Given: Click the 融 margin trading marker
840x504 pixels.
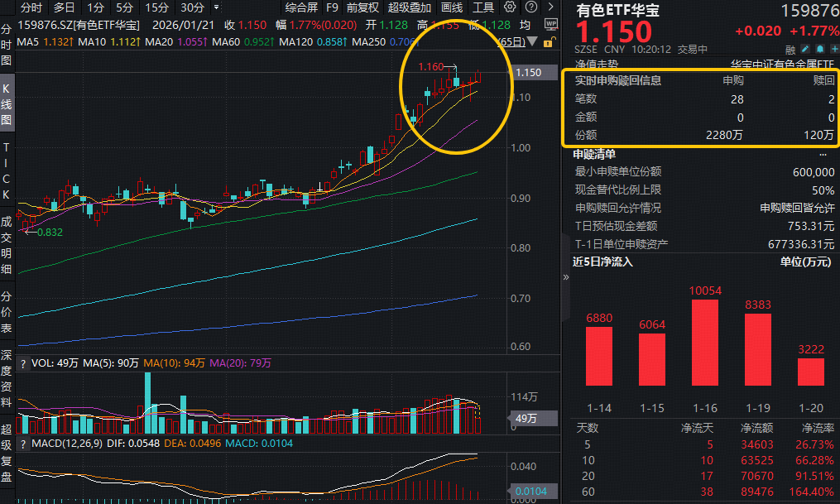Looking at the screenshot, I should 790,50.
